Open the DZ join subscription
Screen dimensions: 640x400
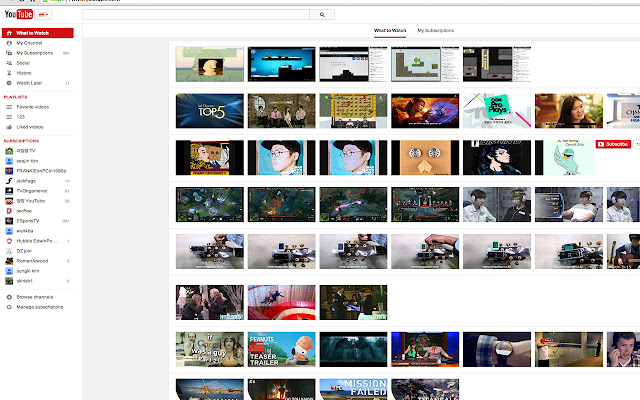click(24, 251)
